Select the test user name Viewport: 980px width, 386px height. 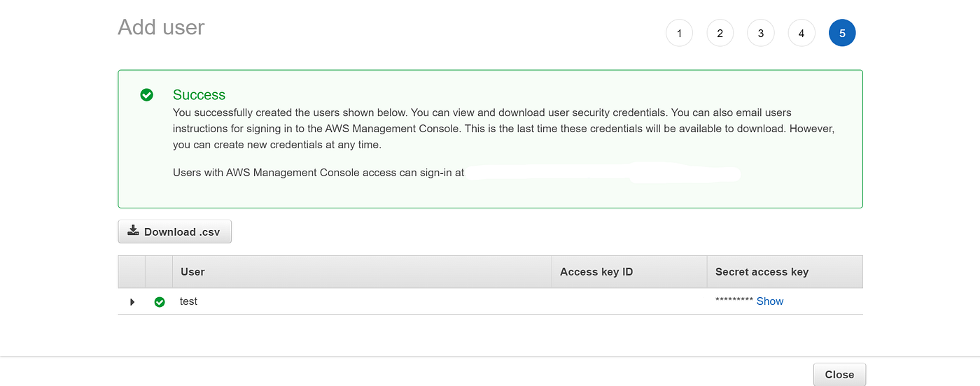point(188,301)
